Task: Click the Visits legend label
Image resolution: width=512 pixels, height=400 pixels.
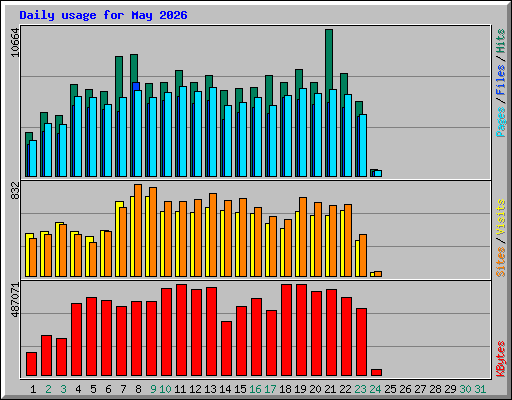Action: (500, 217)
